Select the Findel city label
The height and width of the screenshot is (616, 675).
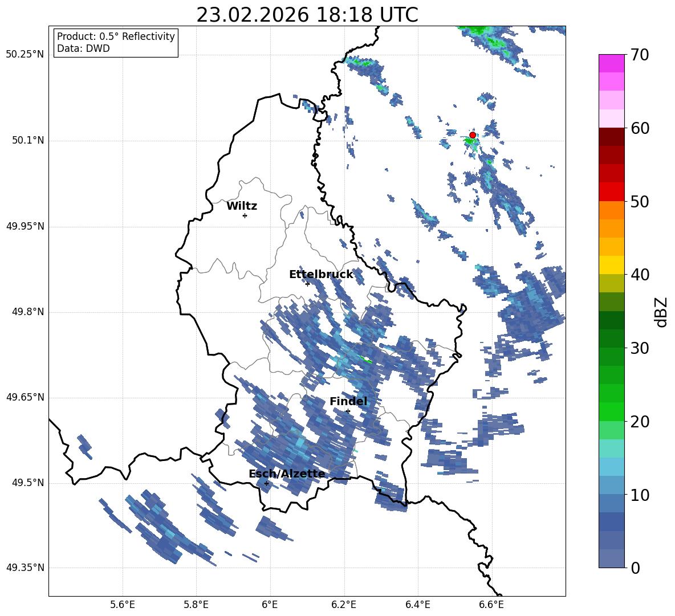point(348,401)
